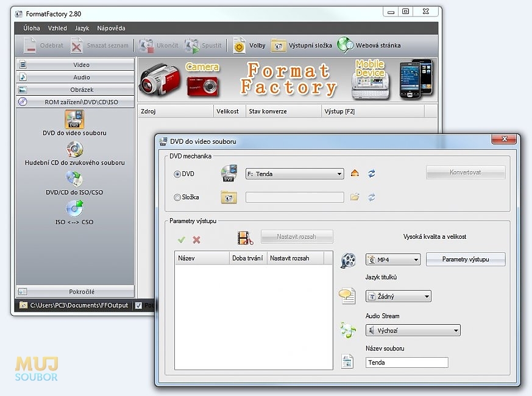Open the Žádný subtitle language dropdown
532x396 pixels.
(399, 296)
